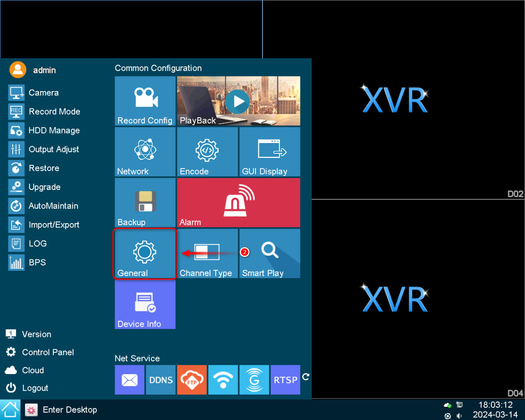This screenshot has height=420, width=525.
Task: Click the refresh arrow beside Net Service icons
Action: [x=306, y=377]
